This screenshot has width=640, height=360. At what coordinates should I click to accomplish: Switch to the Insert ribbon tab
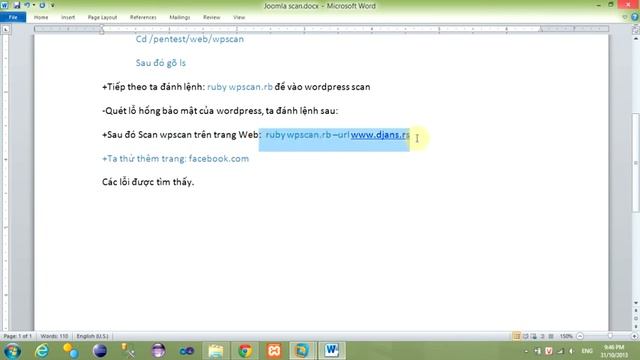68,17
